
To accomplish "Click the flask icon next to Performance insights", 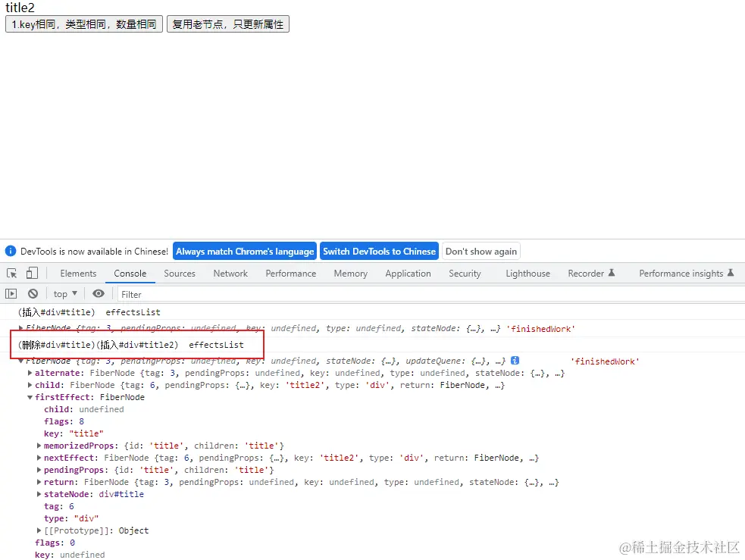I will pyautogui.click(x=731, y=273).
